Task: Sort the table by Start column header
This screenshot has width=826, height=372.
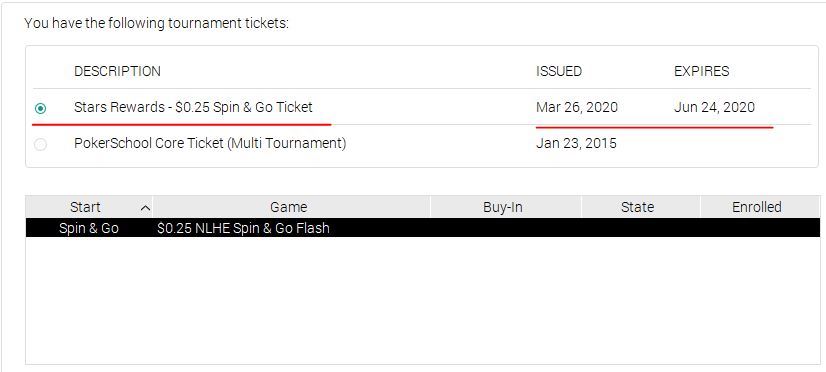Action: (x=89, y=207)
